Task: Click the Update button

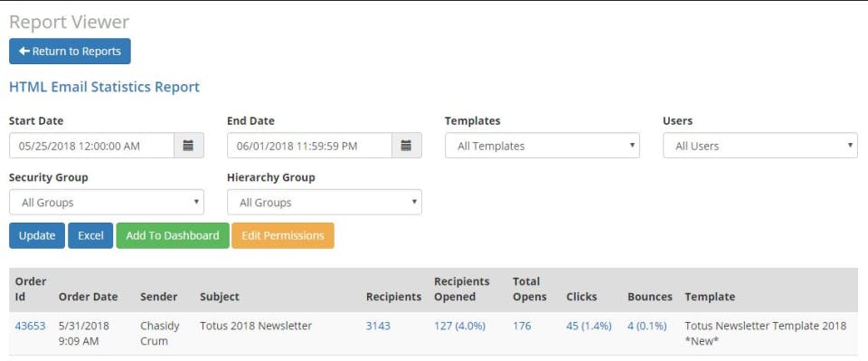Action: click(37, 235)
